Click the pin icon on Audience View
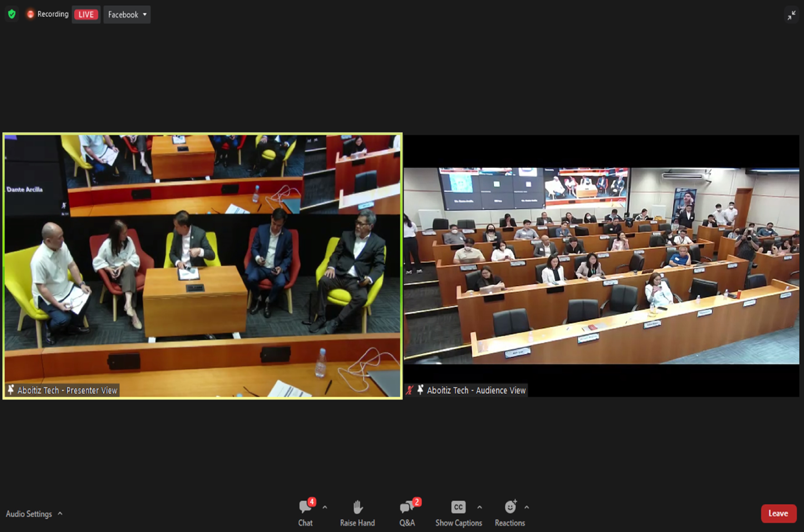Image resolution: width=804 pixels, height=532 pixels. pyautogui.click(x=420, y=390)
